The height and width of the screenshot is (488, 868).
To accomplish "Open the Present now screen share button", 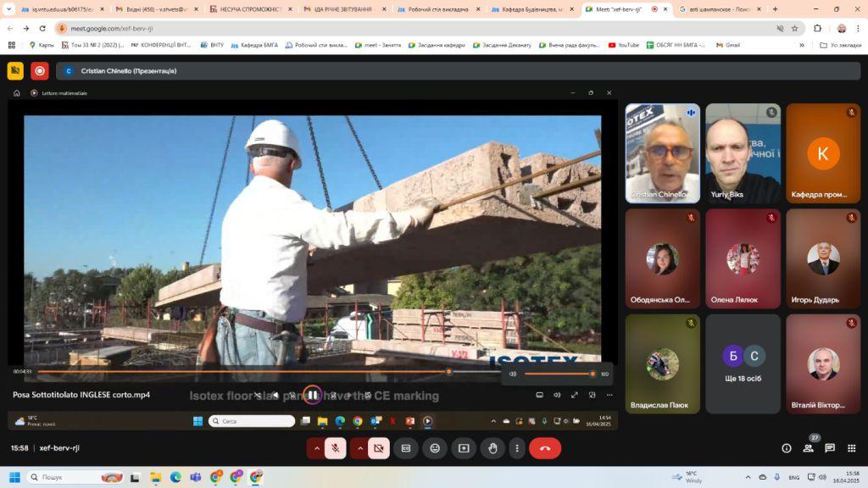I will click(464, 448).
